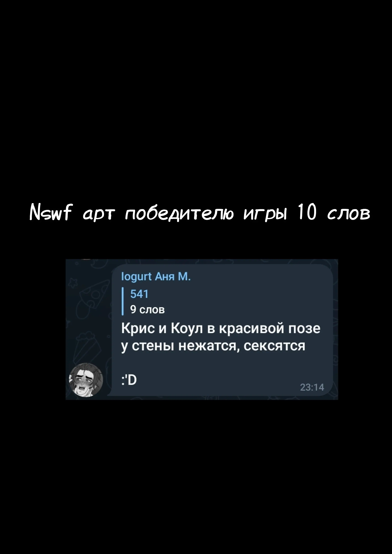392x554 pixels.
Task: Select the :'D emoticon line
Action: [x=129, y=380]
